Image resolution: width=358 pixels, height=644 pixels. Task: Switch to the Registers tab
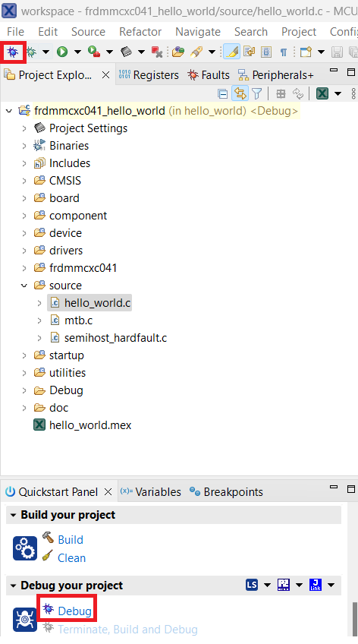pyautogui.click(x=149, y=74)
